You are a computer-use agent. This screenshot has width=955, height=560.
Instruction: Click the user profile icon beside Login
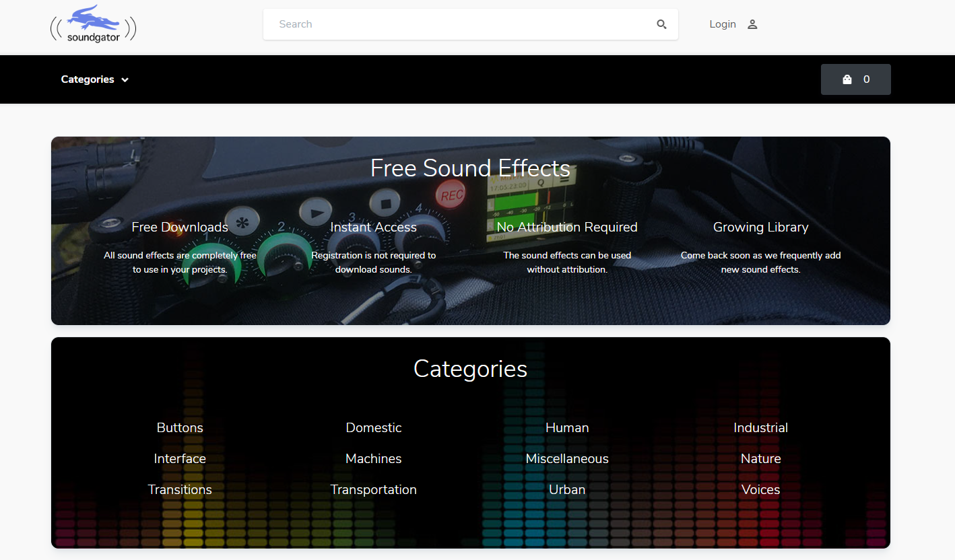point(752,24)
